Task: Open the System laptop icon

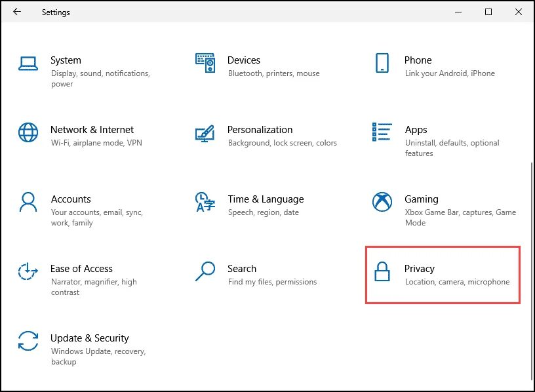Action: (28, 64)
